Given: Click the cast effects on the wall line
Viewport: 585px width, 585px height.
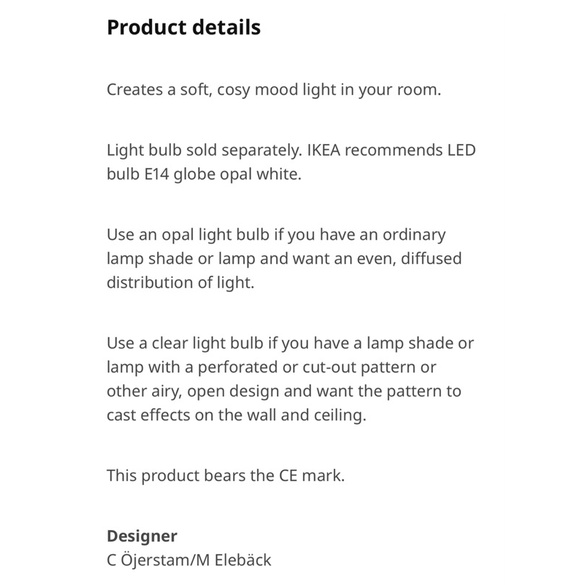Looking at the screenshot, I should (x=237, y=415).
